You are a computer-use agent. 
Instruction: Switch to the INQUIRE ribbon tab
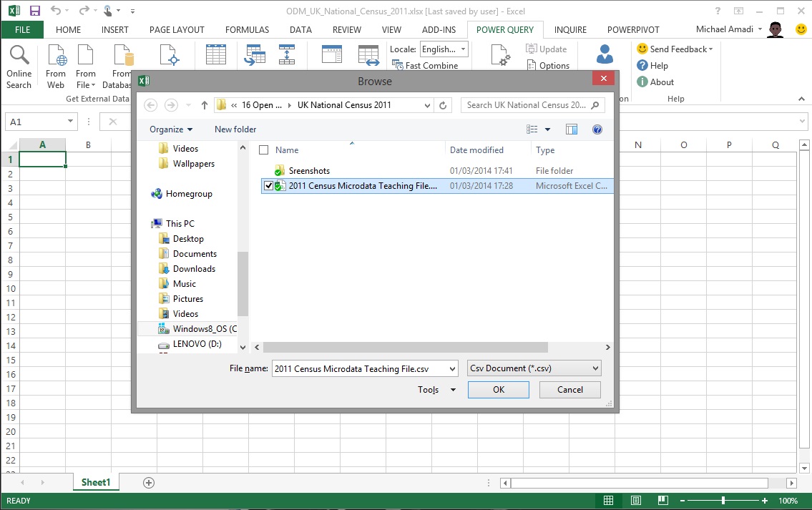(570, 29)
